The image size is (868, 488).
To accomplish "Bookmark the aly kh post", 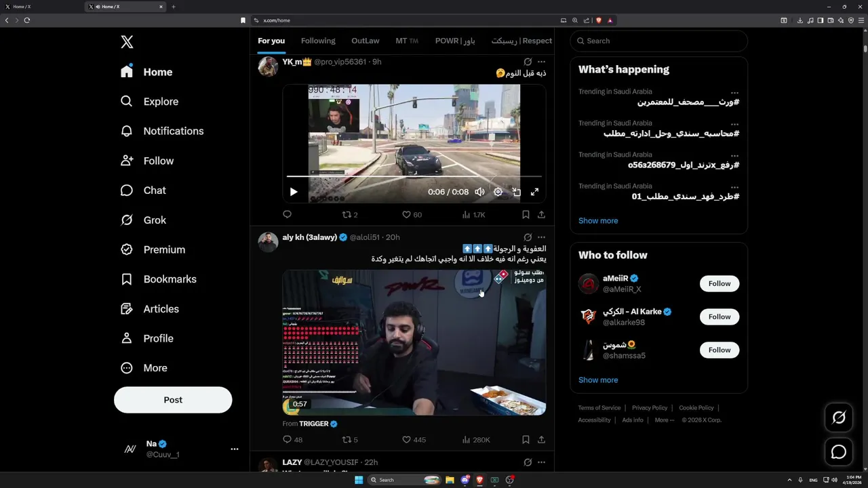I will click(x=526, y=440).
